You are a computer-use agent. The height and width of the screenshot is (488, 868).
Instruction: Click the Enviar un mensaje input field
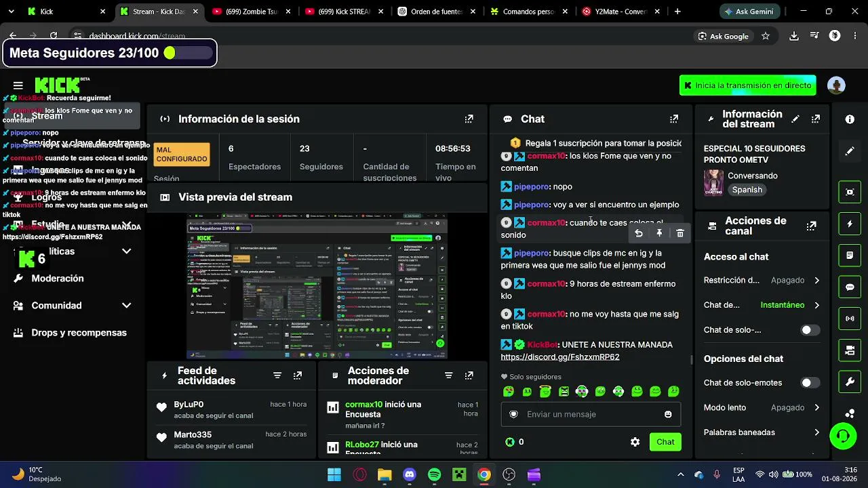[591, 414]
